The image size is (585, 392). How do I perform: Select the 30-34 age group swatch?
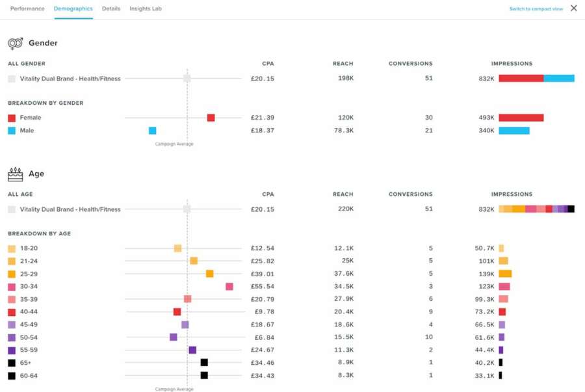click(12, 287)
